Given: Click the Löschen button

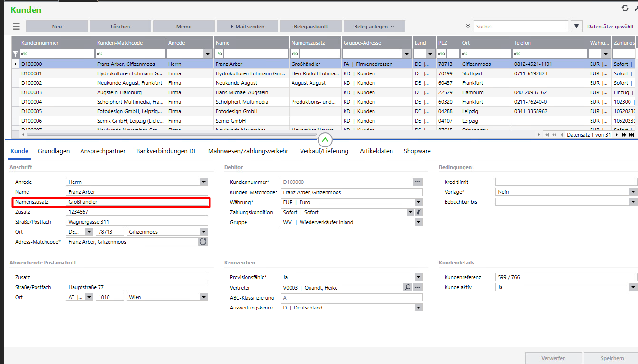Looking at the screenshot, I should coord(120,27).
